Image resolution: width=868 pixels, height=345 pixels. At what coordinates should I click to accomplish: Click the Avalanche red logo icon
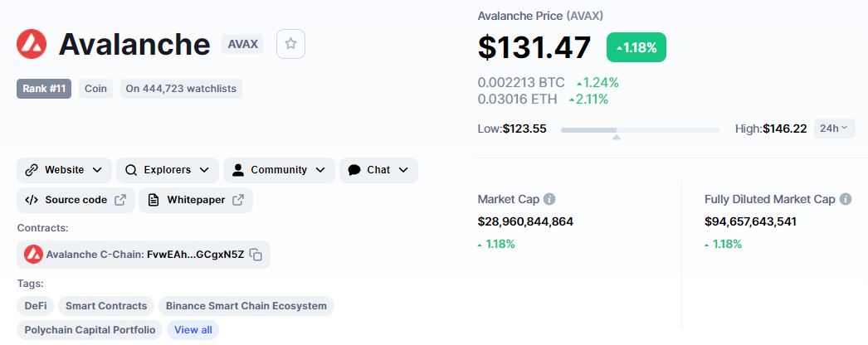point(32,44)
